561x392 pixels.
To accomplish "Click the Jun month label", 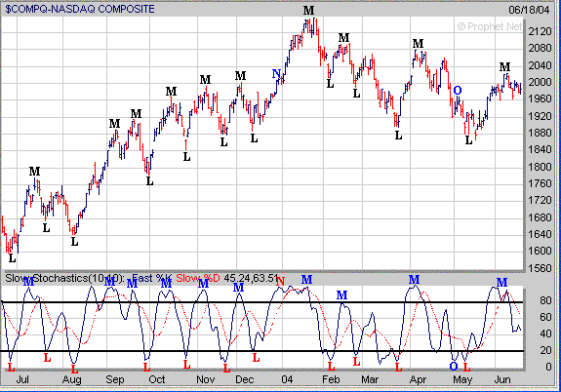I will [502, 379].
